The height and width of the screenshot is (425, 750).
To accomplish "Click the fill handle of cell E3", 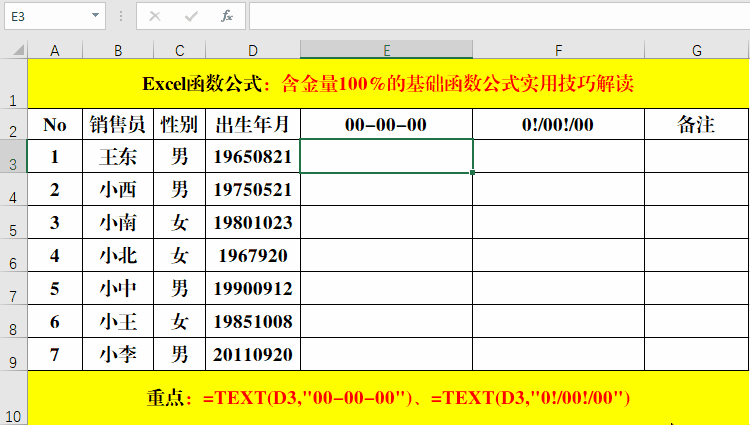I will [x=473, y=172].
